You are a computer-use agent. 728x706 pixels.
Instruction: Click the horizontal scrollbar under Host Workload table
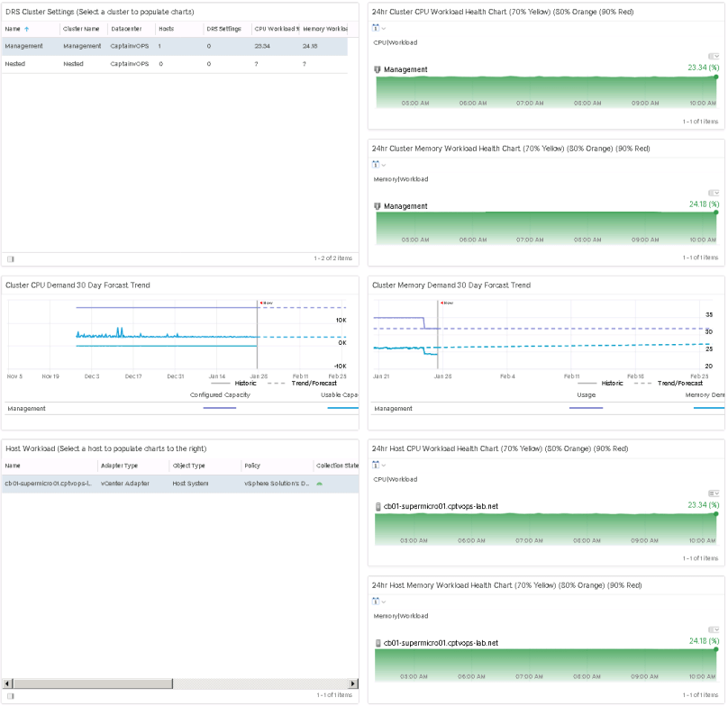coord(90,683)
